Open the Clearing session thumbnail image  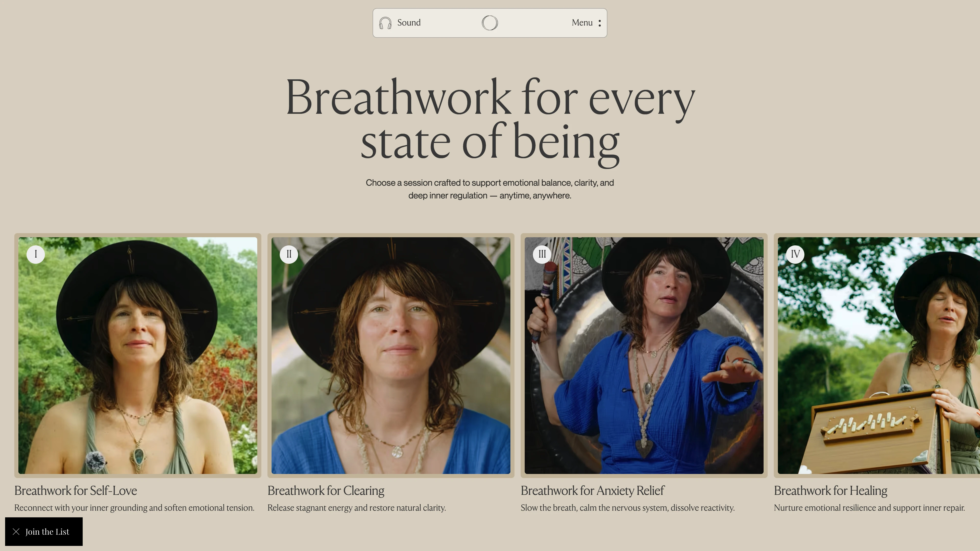[x=391, y=356]
